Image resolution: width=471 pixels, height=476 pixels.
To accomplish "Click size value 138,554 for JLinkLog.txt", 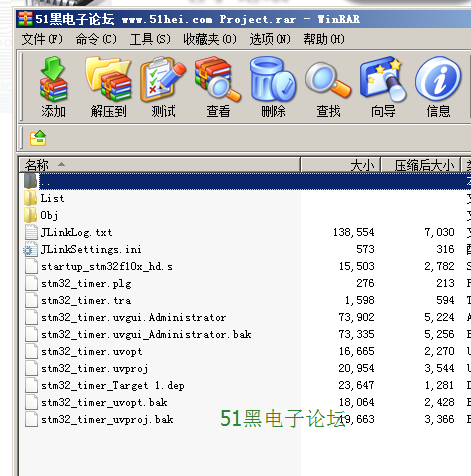I will (x=354, y=232).
